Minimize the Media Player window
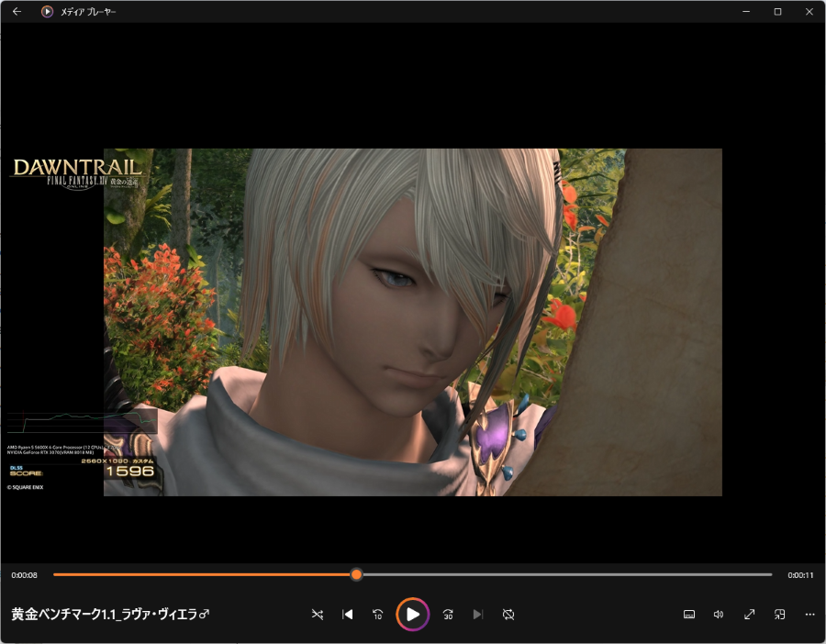This screenshot has width=826, height=644. coord(746,11)
